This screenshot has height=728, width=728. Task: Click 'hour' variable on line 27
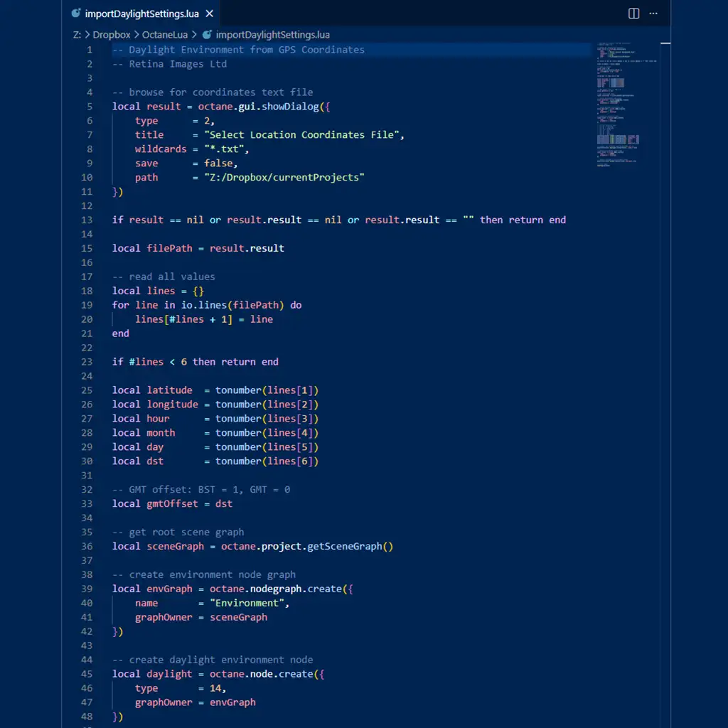[x=158, y=419]
